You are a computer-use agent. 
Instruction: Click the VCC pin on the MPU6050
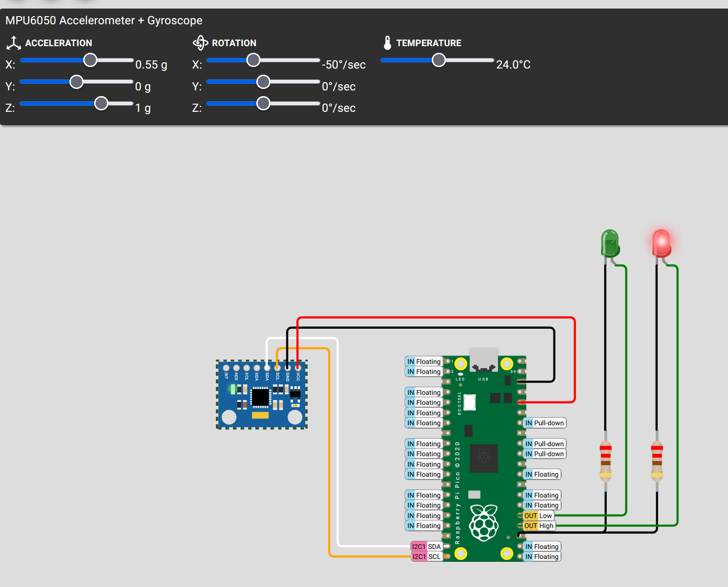coord(298,367)
